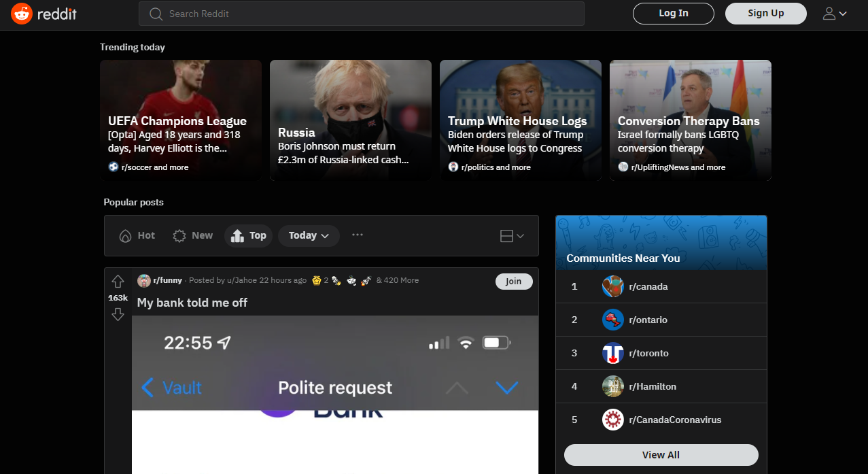This screenshot has height=474, width=868.
Task: Click the r/UpliftingNews community icon
Action: (623, 167)
